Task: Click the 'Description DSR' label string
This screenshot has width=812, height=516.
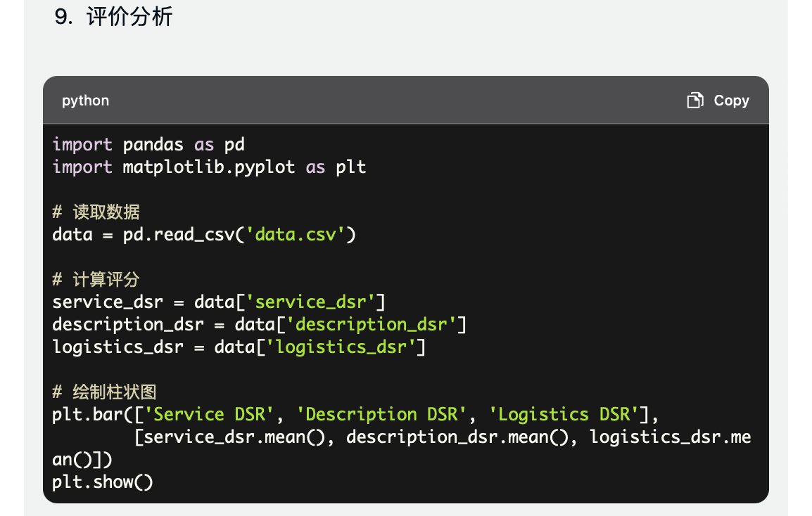Action: coord(381,415)
